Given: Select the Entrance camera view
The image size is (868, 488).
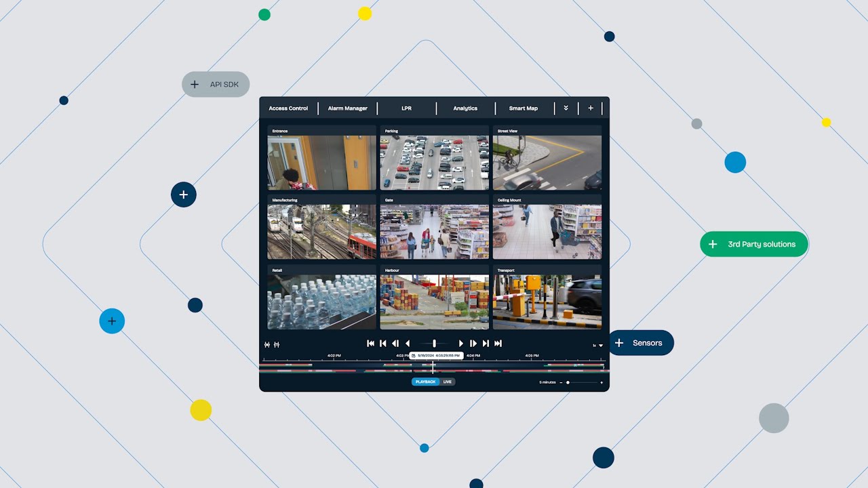Looking at the screenshot, I should (x=321, y=158).
